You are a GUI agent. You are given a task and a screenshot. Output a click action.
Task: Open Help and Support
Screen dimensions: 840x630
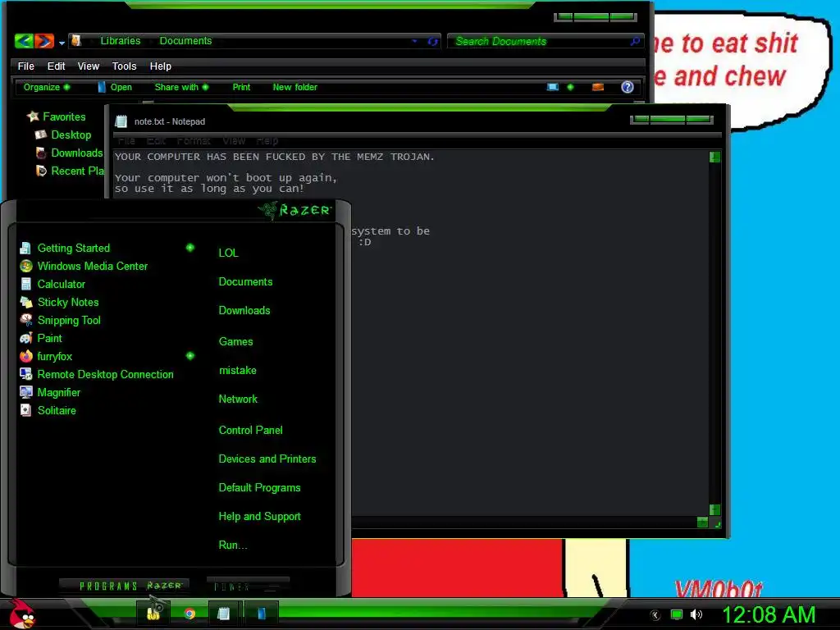[259, 517]
